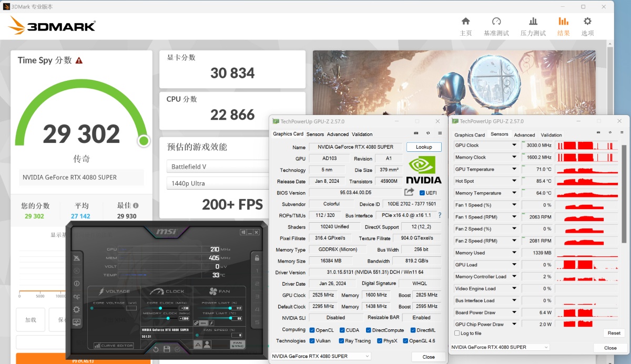Screen dimensions: 631x364
Task: Click the info icon beside 最佳 score
Action: click(x=136, y=206)
